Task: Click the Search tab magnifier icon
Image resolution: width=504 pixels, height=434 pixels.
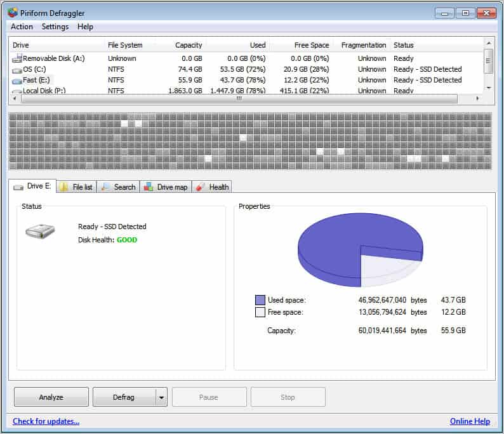Action: tap(105, 187)
